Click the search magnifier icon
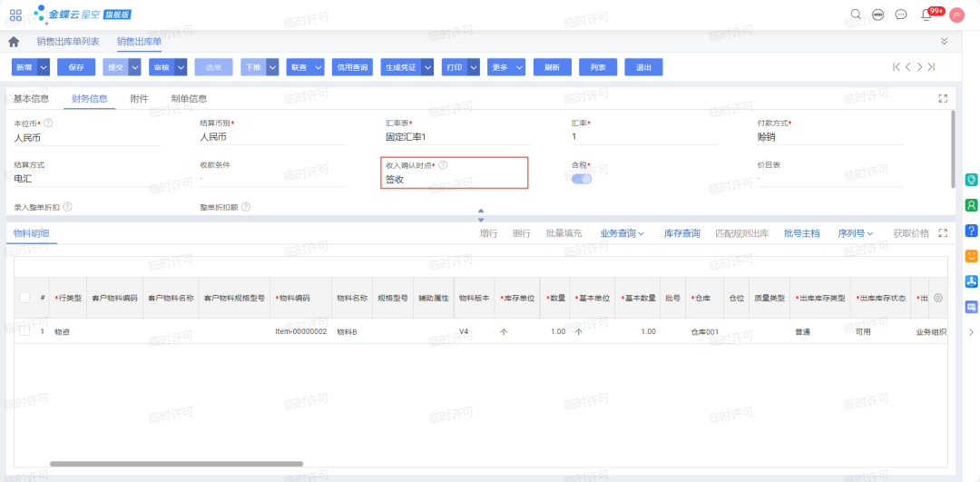980x482 pixels. point(857,15)
